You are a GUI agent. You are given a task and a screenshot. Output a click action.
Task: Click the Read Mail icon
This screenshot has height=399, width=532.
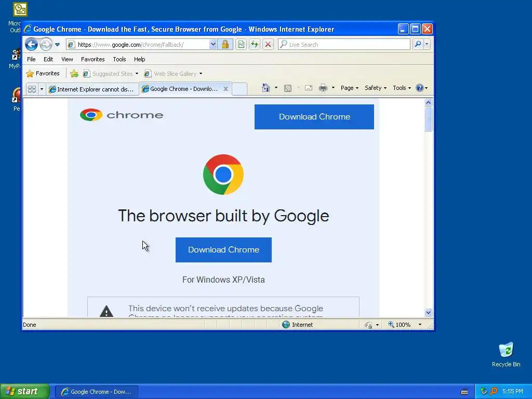[309, 88]
